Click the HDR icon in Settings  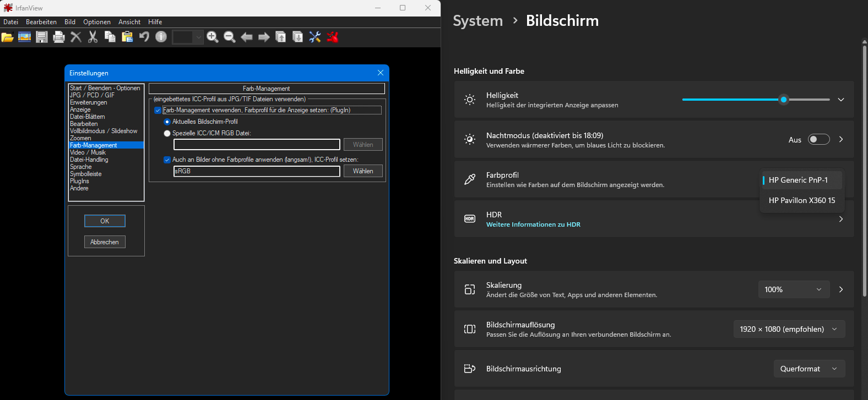tap(470, 219)
